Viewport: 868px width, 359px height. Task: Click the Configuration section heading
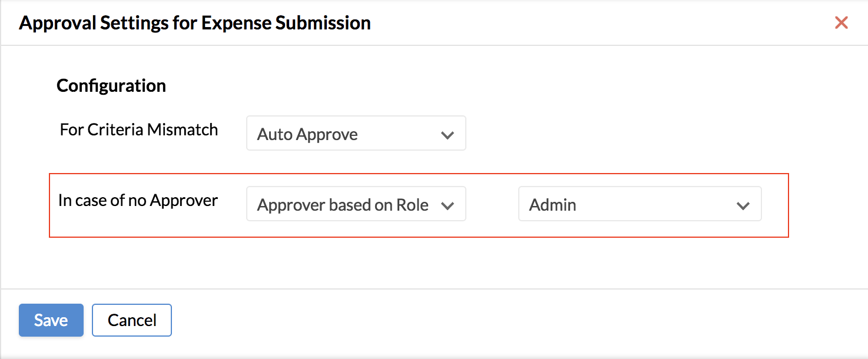pos(111,86)
